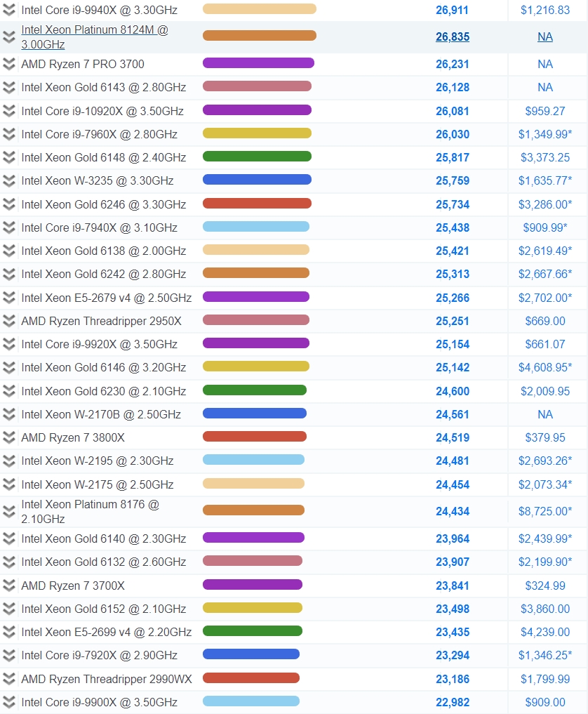Click the 24,519 score for Ryzen 7 3800X
Viewport: 588px width, 714px height.
[453, 437]
